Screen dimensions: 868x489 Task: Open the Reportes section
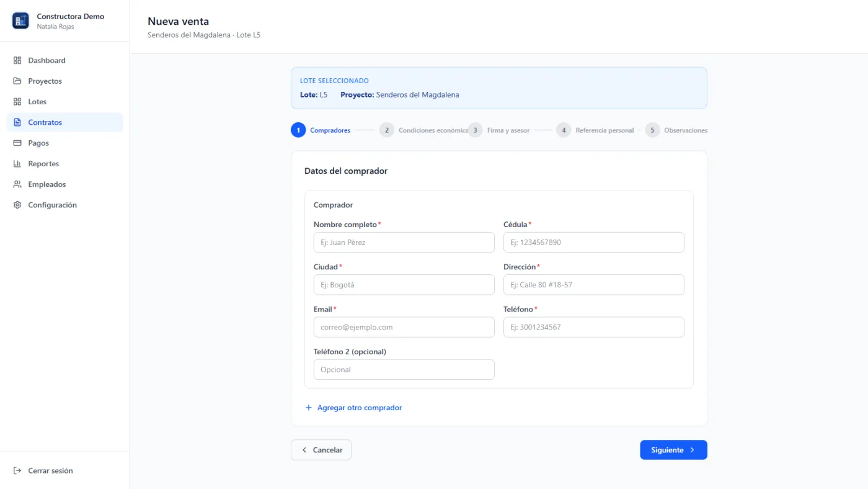[64, 164]
